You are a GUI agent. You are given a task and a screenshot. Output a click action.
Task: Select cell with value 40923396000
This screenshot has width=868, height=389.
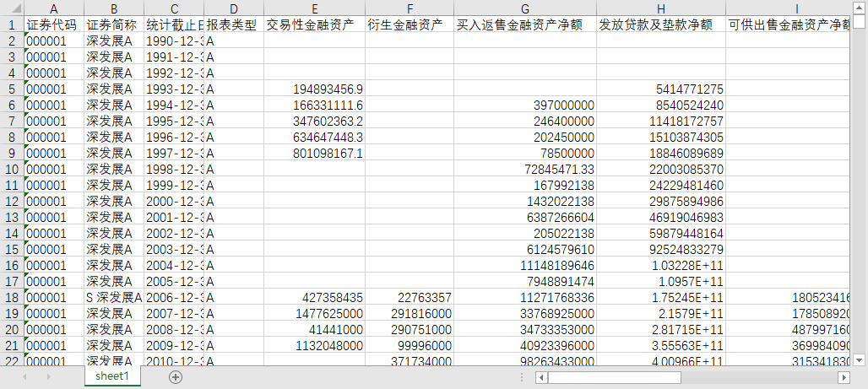point(525,345)
